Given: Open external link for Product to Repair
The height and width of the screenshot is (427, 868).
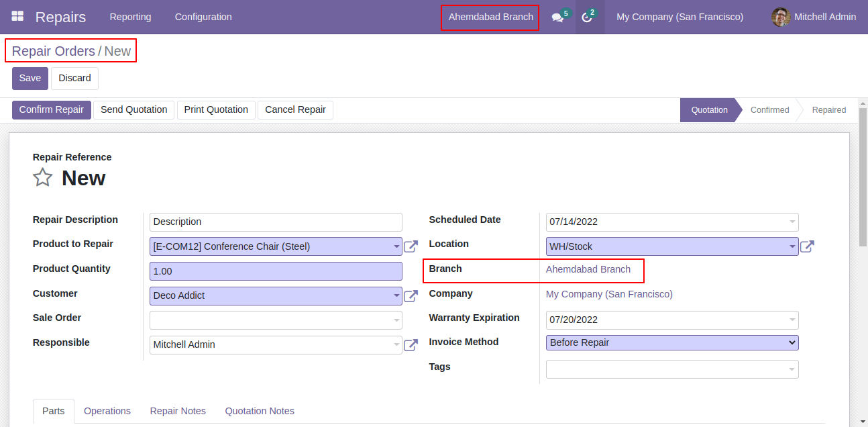Looking at the screenshot, I should (x=411, y=247).
